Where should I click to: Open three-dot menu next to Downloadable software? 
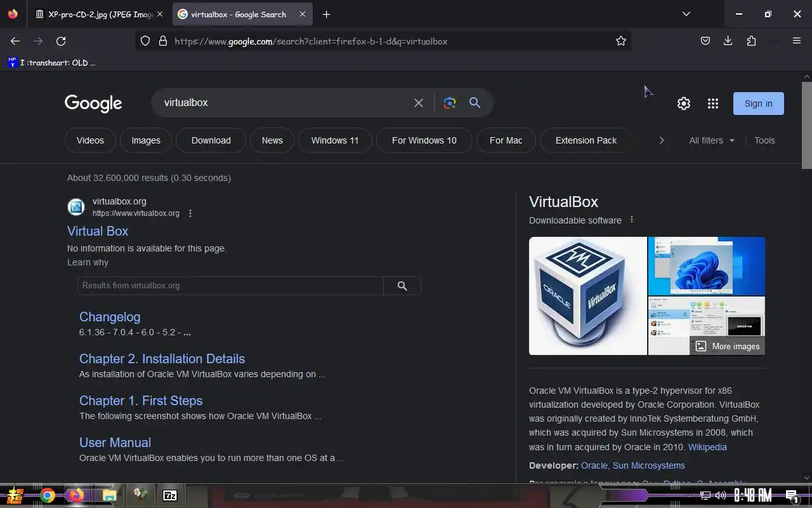point(631,220)
